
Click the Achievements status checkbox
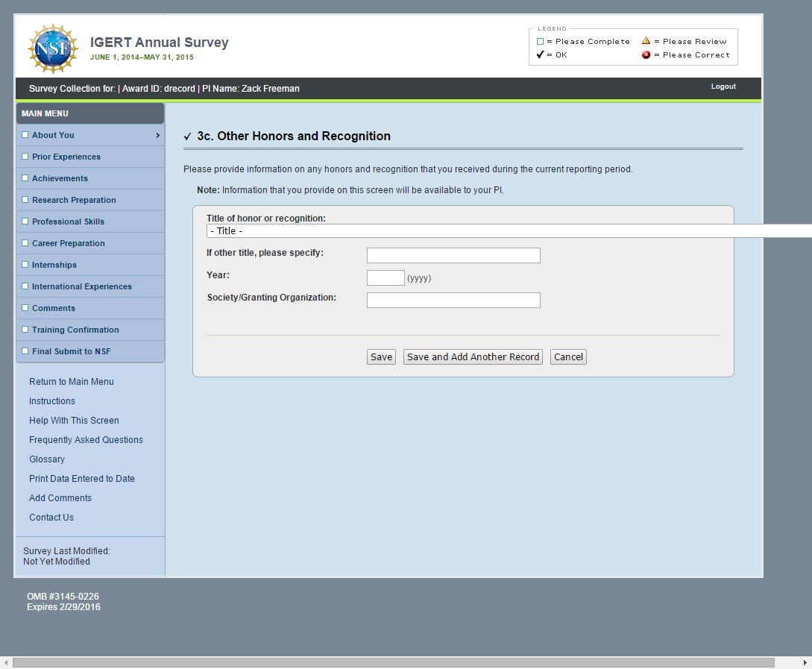click(25, 178)
